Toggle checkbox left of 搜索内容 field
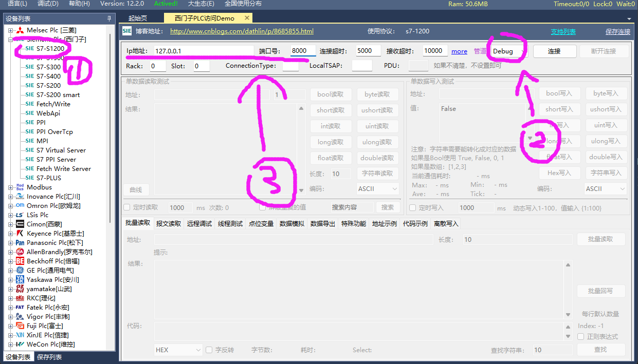The image size is (638, 364). coord(262,207)
